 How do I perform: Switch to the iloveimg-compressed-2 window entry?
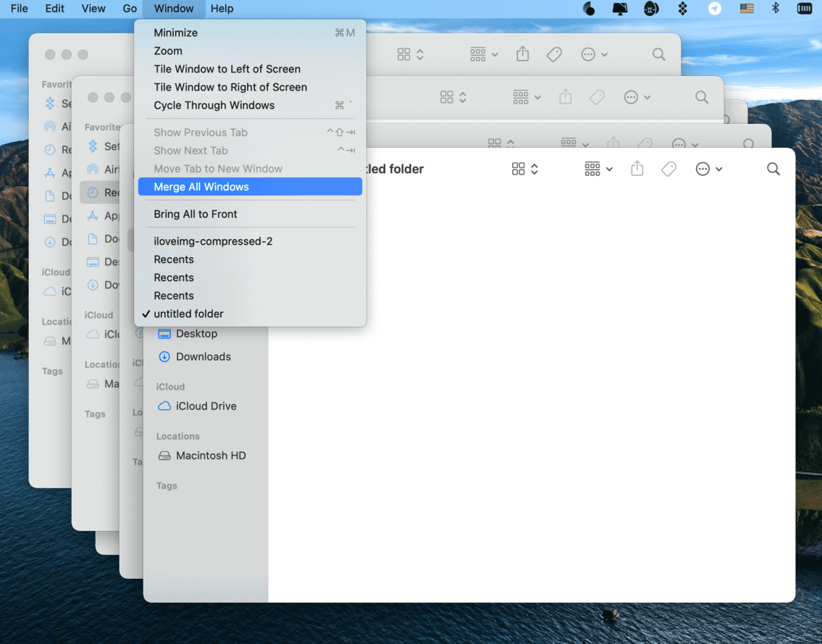click(250, 241)
